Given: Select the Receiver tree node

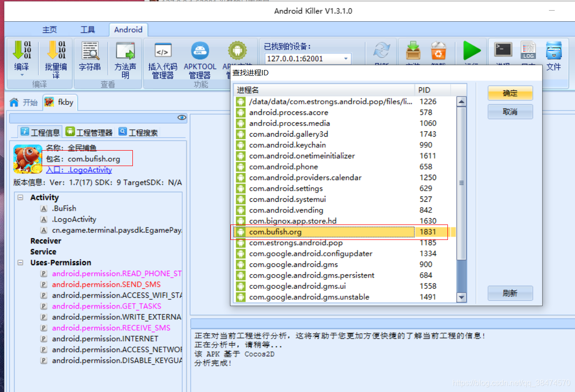Looking at the screenshot, I should pos(46,241).
